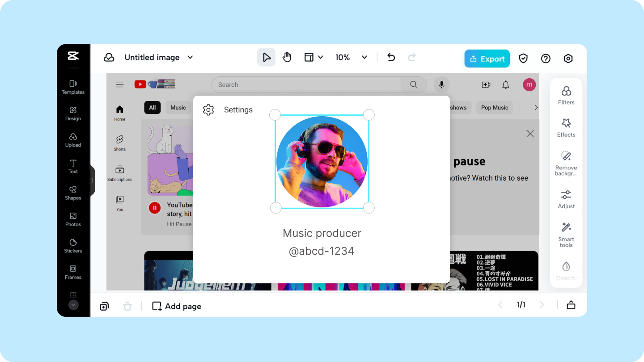Open the Templates panel in sidebar
Viewport: 644px width, 362px height.
point(73,87)
